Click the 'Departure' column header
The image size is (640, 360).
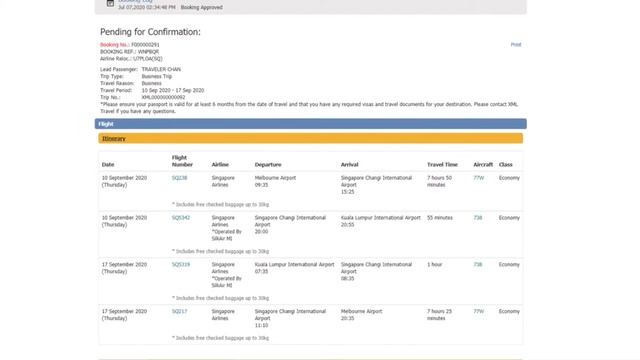(268, 165)
